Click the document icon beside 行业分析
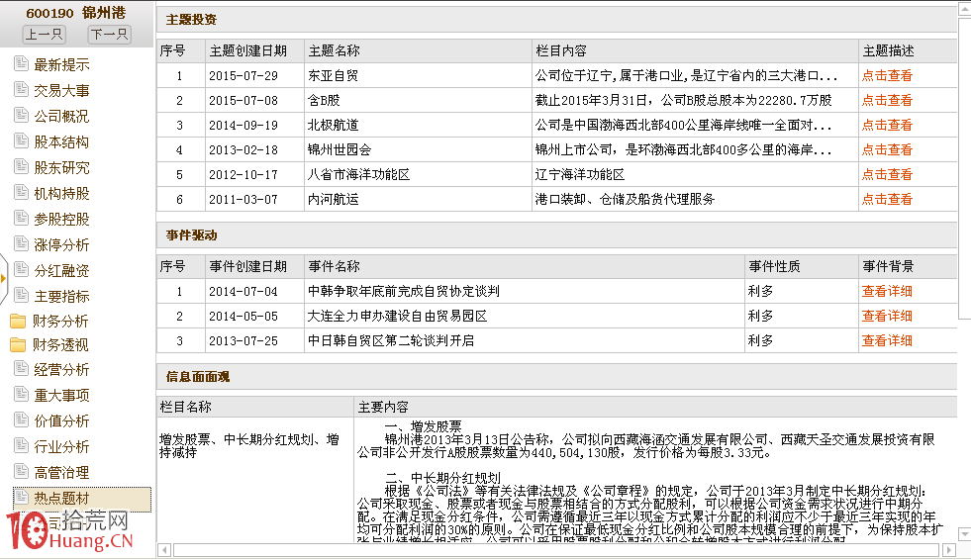Viewport: 971px width, 560px height. [21, 446]
